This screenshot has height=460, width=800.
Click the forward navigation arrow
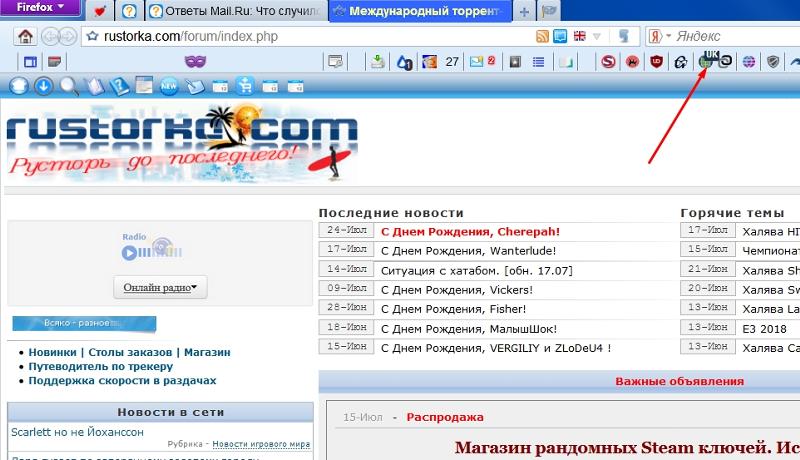click(68, 36)
